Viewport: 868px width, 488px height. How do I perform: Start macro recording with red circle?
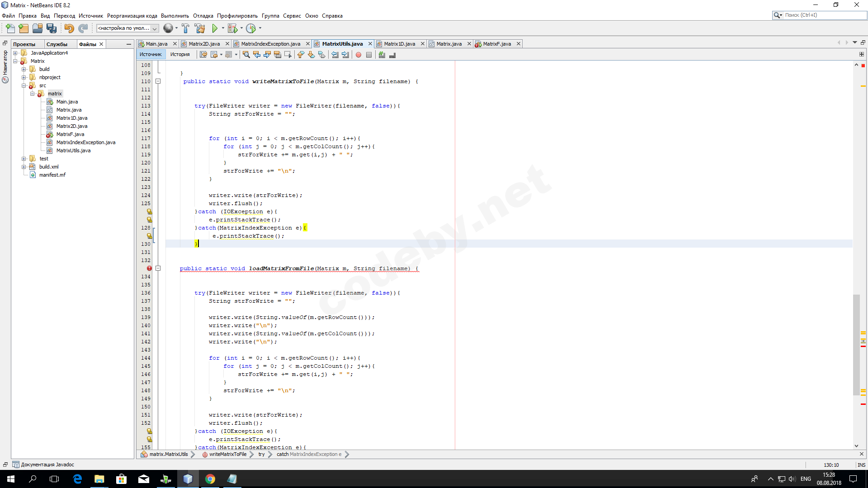point(359,55)
